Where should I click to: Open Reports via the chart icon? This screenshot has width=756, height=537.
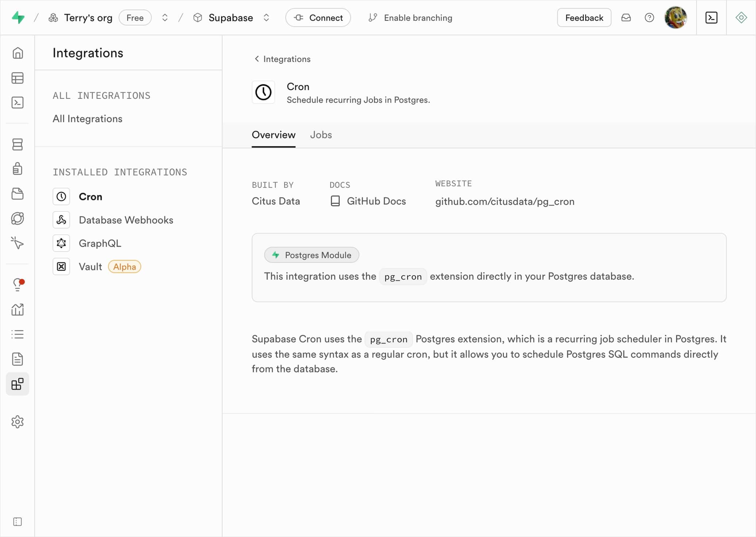[18, 310]
